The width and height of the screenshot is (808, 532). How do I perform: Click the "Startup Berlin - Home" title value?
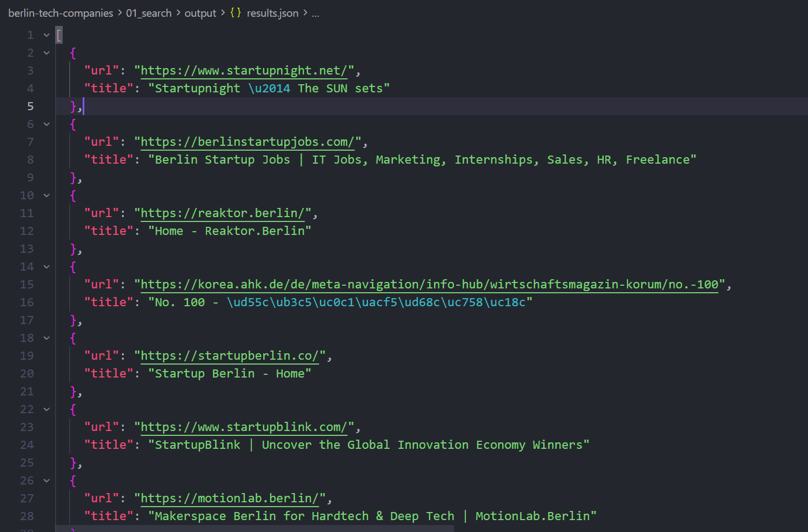coord(230,374)
